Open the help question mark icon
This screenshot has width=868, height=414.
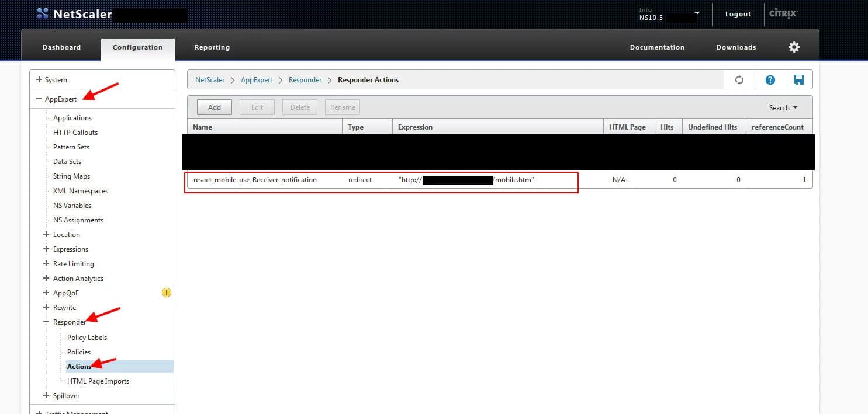(x=770, y=80)
